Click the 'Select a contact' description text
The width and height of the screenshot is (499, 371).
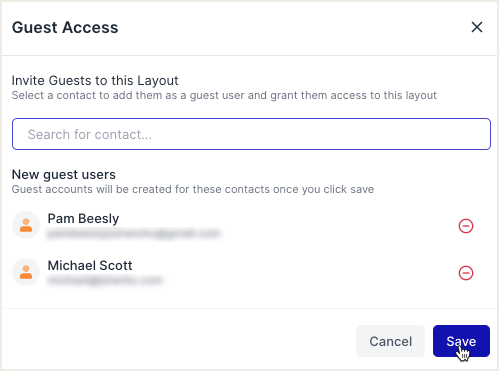pyautogui.click(x=224, y=95)
